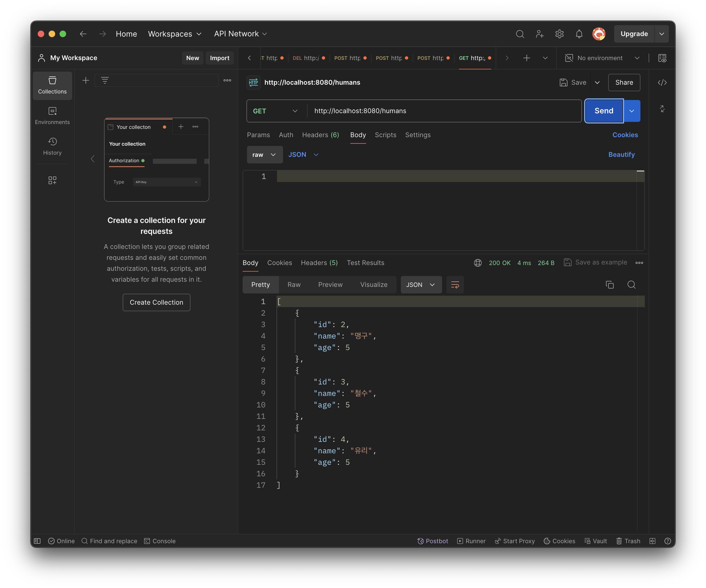706x588 pixels.
Task: Click the notifications bell icon
Action: (579, 34)
